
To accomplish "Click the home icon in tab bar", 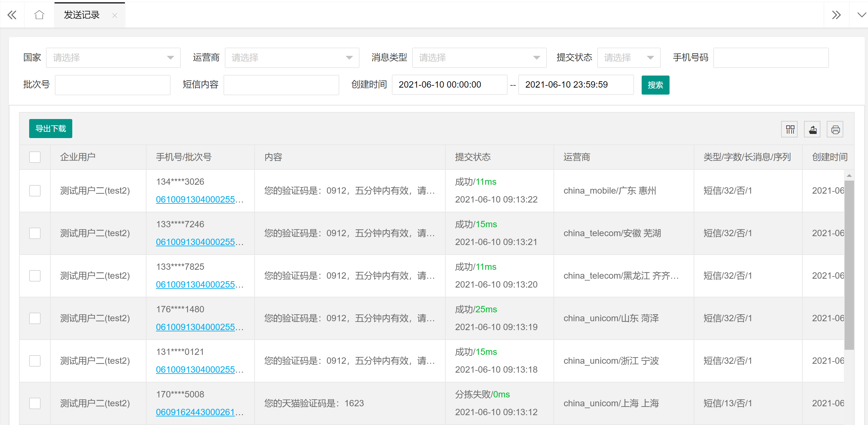I will (x=39, y=15).
